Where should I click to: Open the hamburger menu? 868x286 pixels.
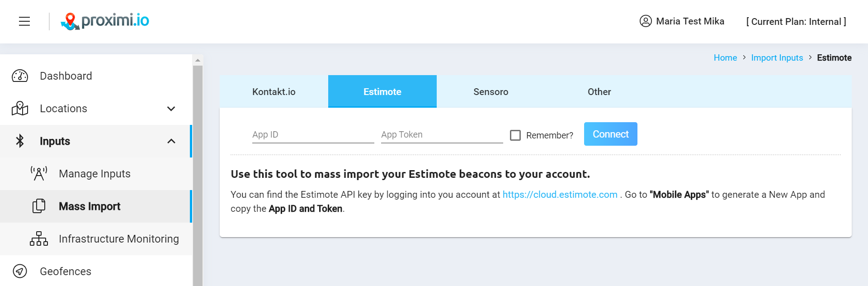coord(24,21)
